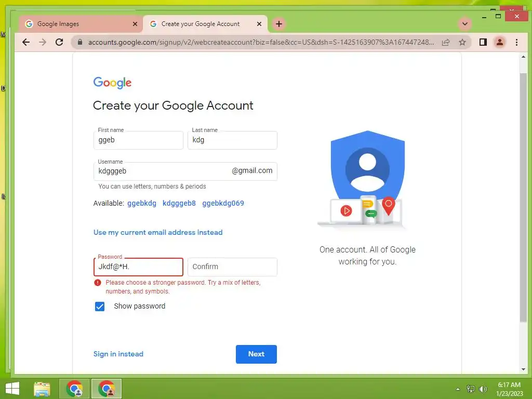Uncheck the Show password checkbox
Image resolution: width=532 pixels, height=399 pixels.
100,307
